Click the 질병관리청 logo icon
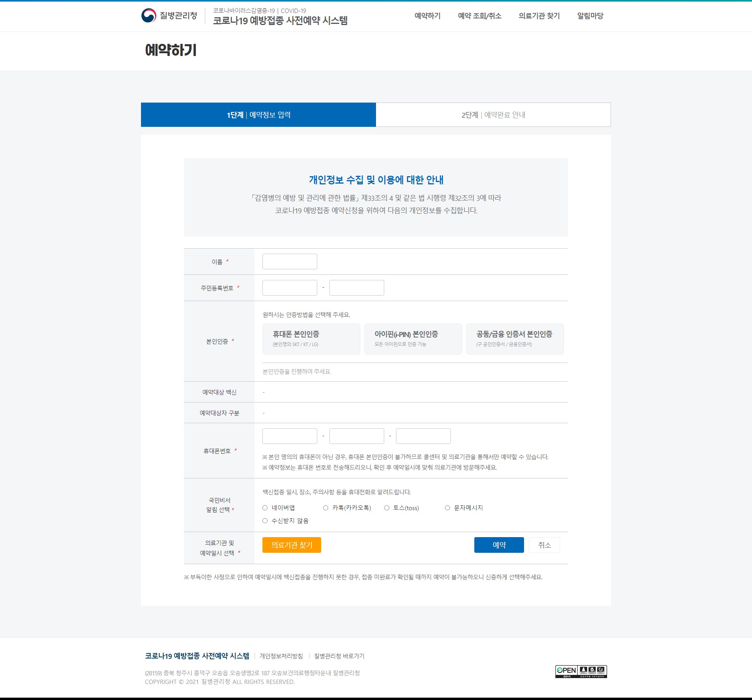This screenshot has width=752, height=700. (x=149, y=16)
